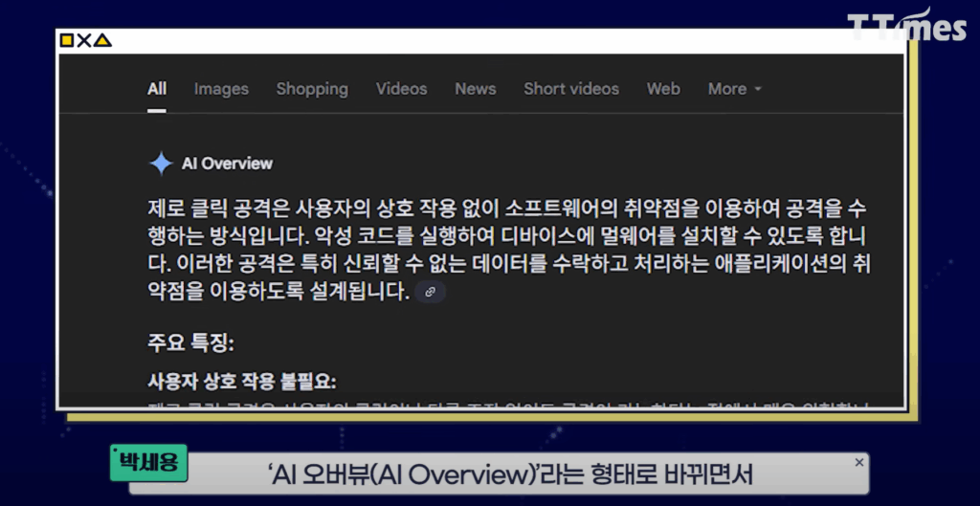980x506 pixels.
Task: Open the Shopping results tab
Action: point(312,89)
